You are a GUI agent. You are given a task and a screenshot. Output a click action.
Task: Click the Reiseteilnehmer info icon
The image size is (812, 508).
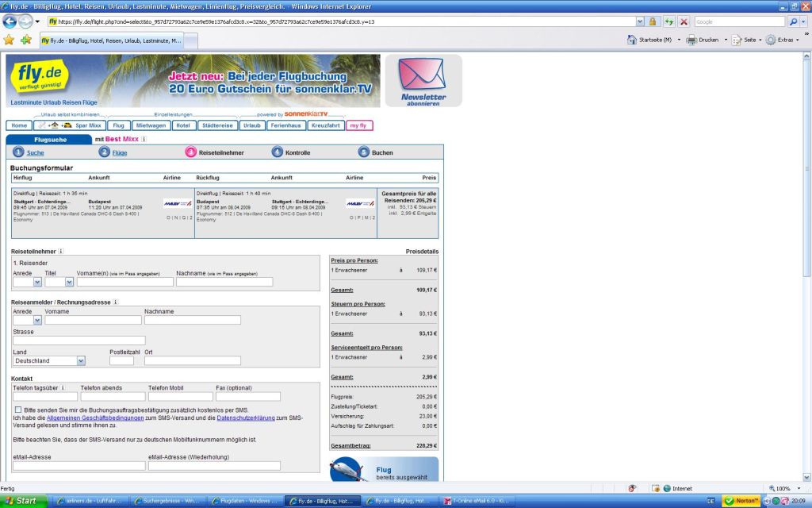60,251
